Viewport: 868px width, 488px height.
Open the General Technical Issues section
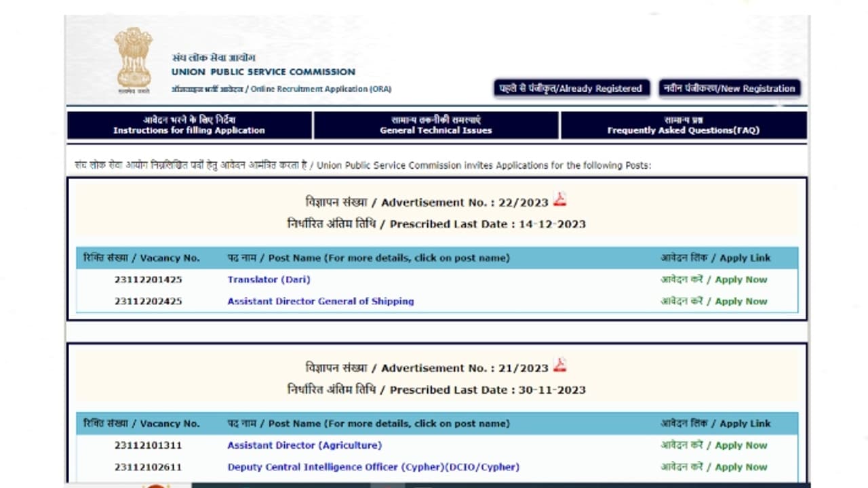point(435,125)
